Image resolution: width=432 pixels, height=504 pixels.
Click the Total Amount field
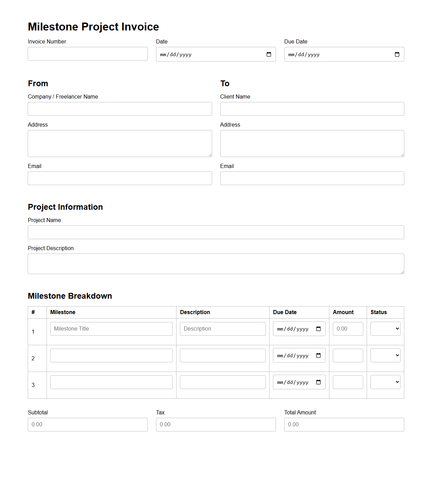344,424
